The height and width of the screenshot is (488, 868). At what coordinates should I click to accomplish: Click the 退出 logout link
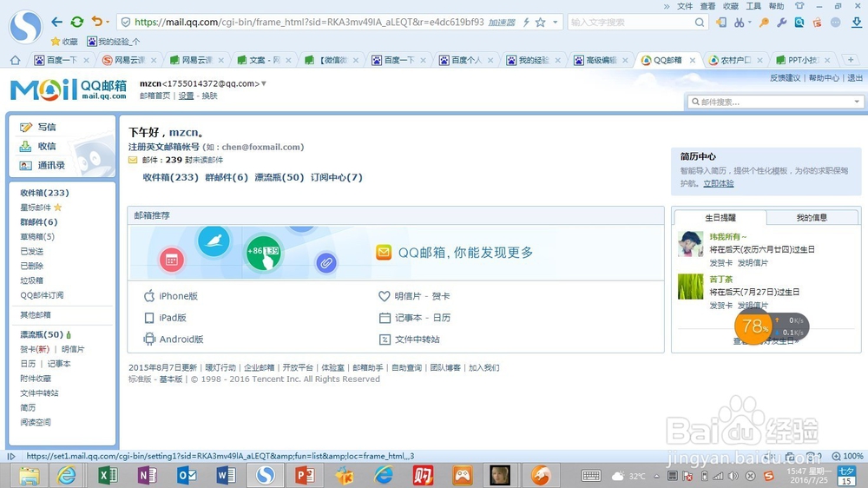tap(855, 77)
